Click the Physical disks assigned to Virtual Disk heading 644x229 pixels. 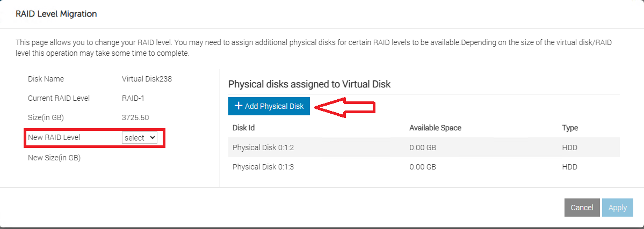tap(309, 84)
